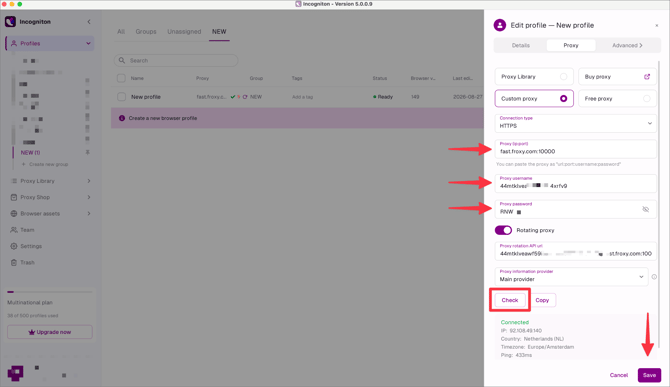This screenshot has height=387, width=670.
Task: Click the Check proxy button
Action: pyautogui.click(x=510, y=300)
